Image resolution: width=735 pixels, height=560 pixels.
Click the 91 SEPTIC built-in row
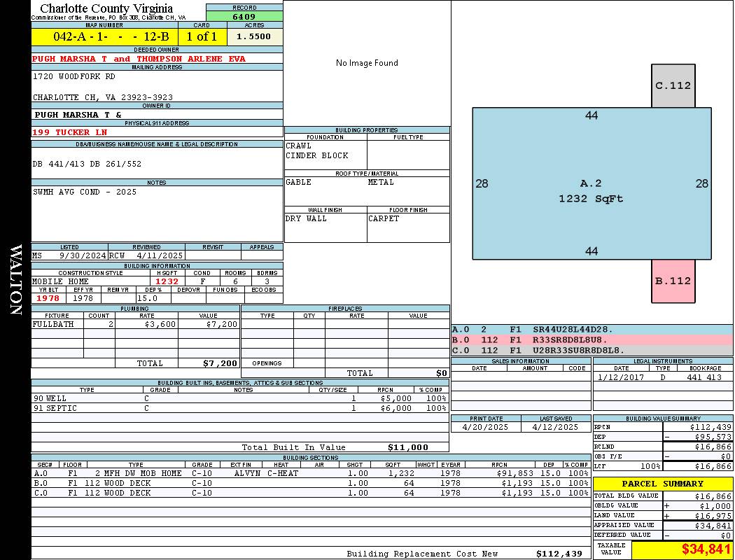tap(239, 408)
